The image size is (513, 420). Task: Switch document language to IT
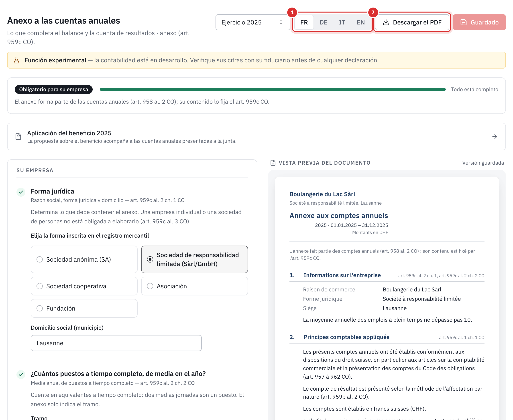pos(342,22)
